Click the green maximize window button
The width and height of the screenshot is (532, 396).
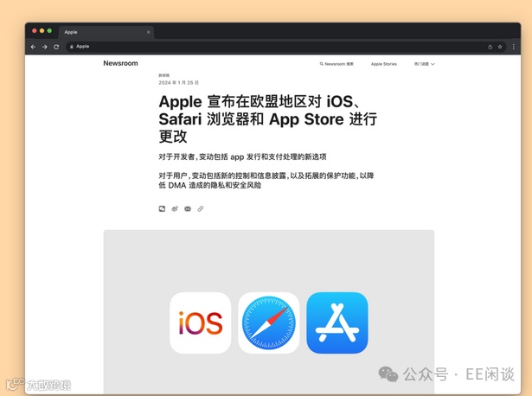click(49, 31)
